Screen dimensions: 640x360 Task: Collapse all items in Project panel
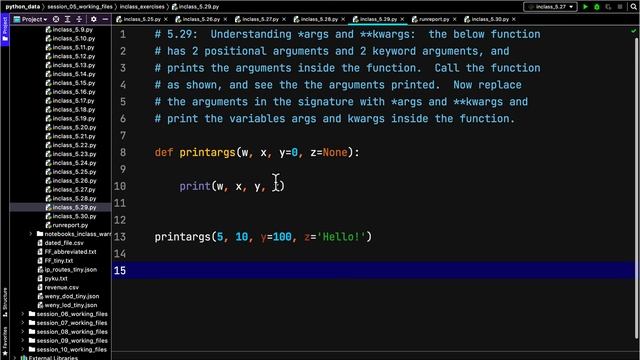pyautogui.click(x=79, y=19)
